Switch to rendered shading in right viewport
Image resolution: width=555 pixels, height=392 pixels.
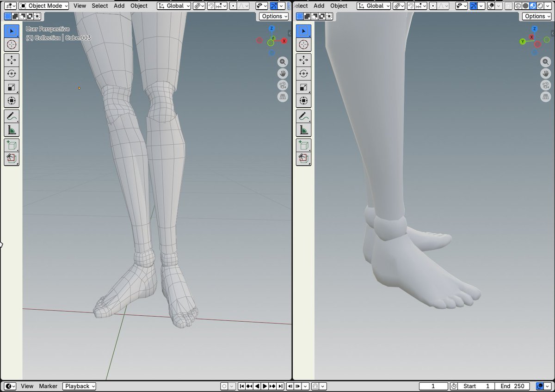pos(540,6)
